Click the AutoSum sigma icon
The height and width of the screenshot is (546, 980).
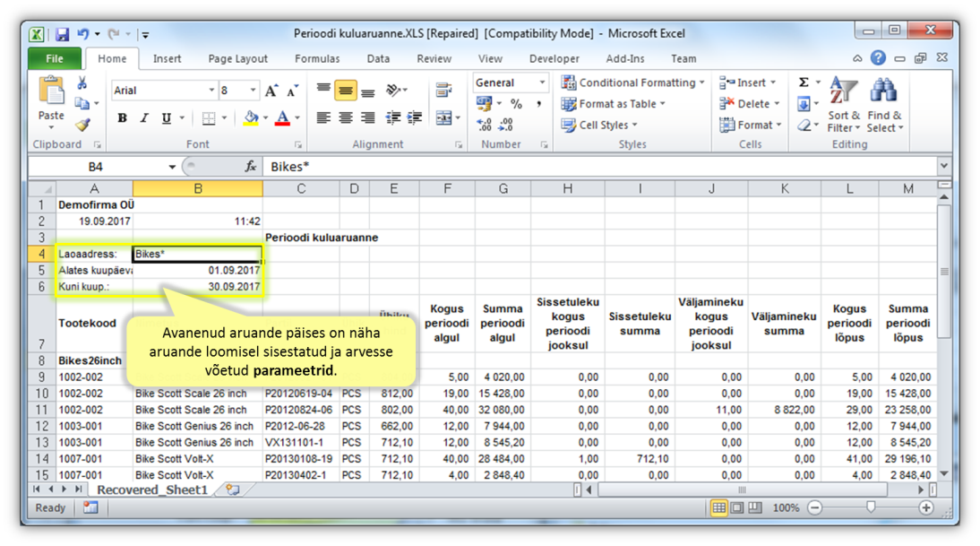804,82
